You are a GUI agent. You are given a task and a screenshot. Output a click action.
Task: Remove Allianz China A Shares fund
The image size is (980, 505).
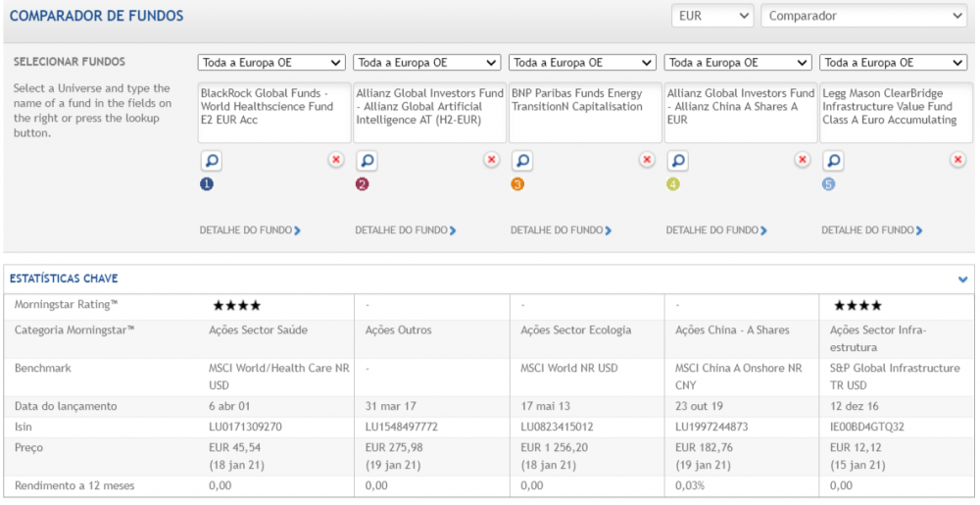pos(803,160)
